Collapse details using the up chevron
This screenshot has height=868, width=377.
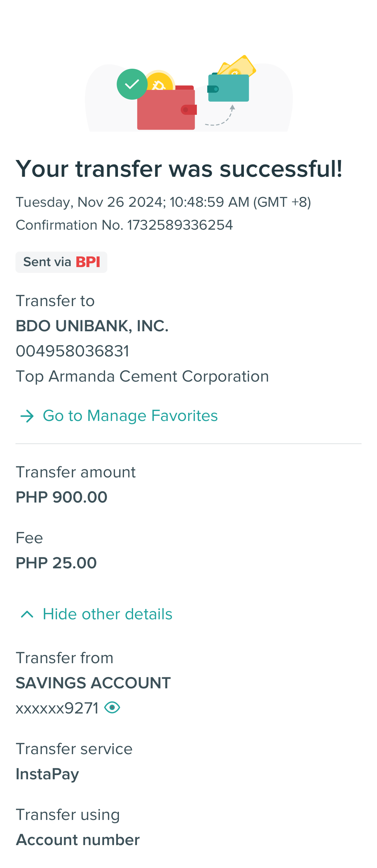pyautogui.click(x=27, y=614)
